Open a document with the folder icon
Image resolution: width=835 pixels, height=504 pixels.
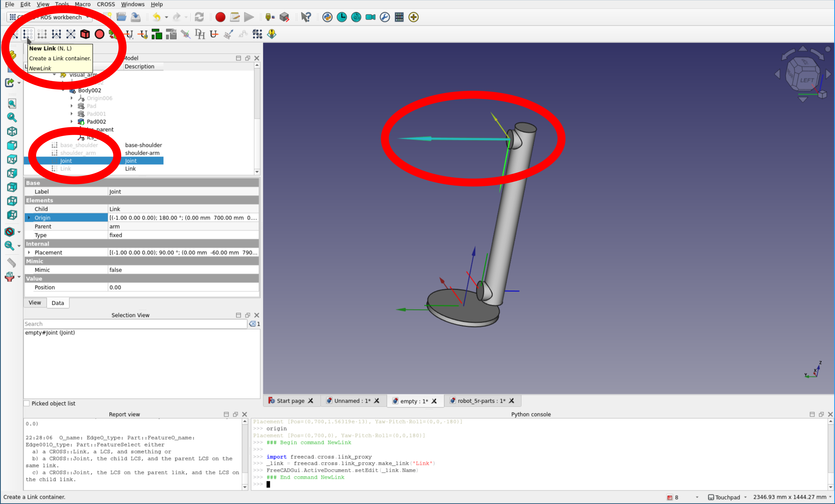point(121,17)
